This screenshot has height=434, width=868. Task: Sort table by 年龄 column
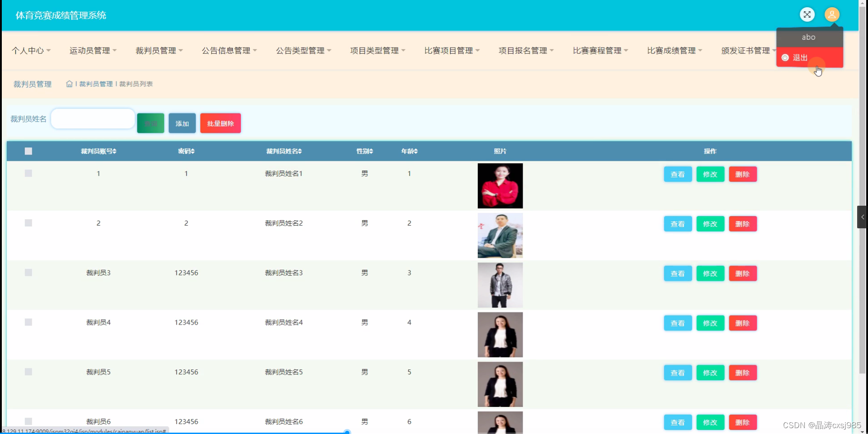click(x=410, y=151)
